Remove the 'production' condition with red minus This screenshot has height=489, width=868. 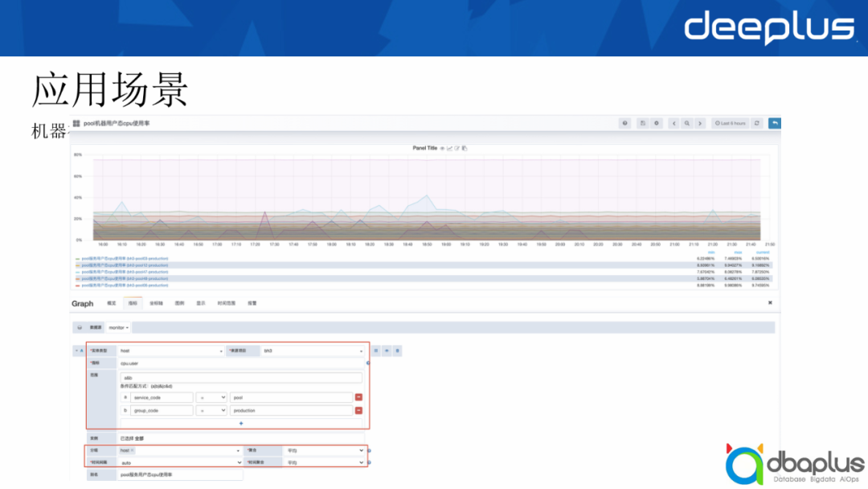[358, 411]
